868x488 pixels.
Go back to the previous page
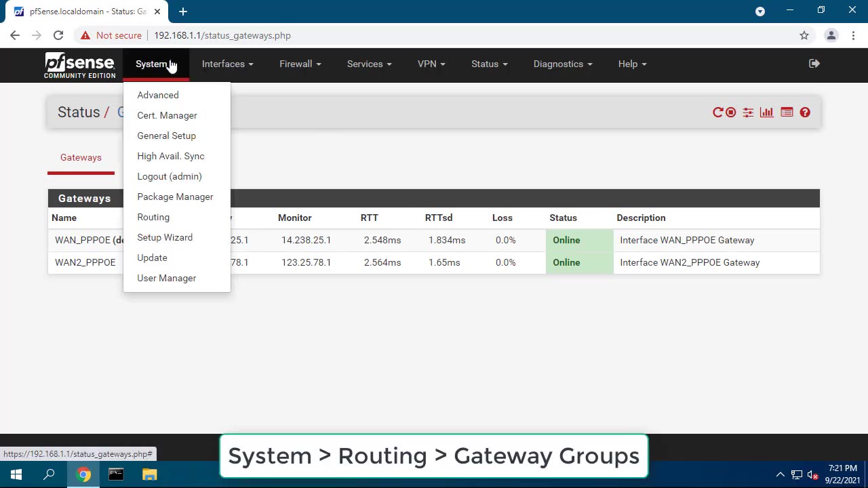15,35
